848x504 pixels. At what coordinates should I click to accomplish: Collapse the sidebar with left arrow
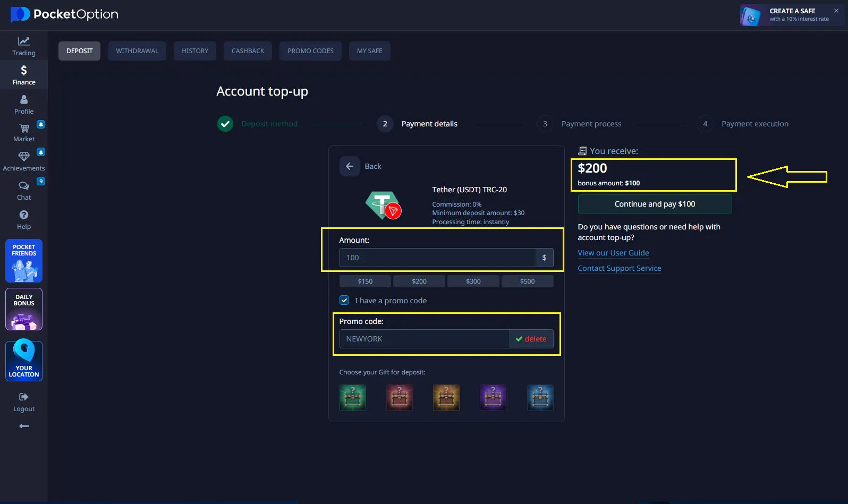tap(24, 426)
